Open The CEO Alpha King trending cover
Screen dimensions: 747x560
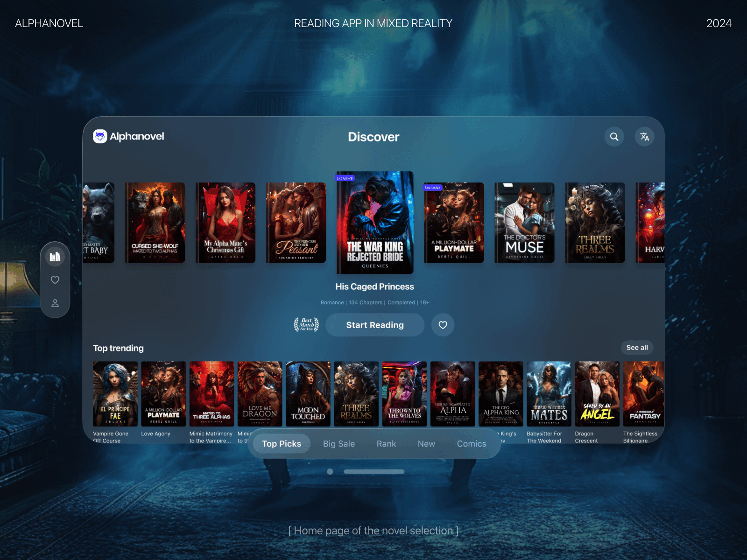501,394
